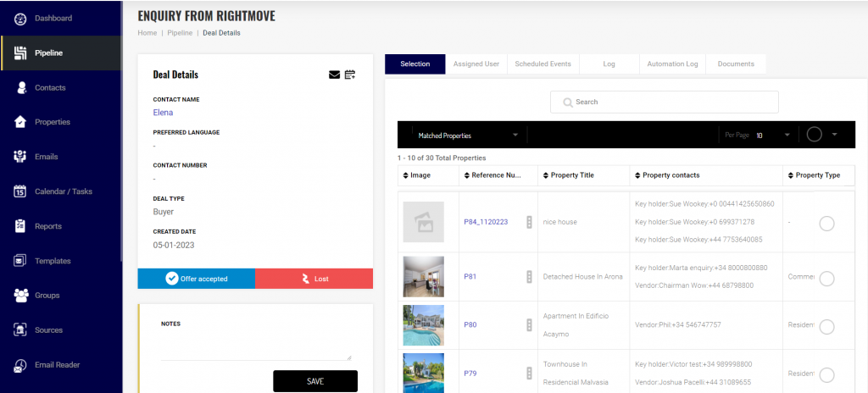This screenshot has width=868, height=393.
Task: Click the envelope email icon in Deal Details
Action: [334, 75]
